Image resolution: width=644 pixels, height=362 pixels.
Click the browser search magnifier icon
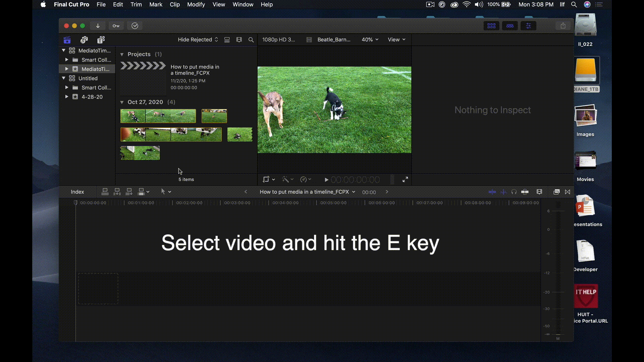[251, 40]
